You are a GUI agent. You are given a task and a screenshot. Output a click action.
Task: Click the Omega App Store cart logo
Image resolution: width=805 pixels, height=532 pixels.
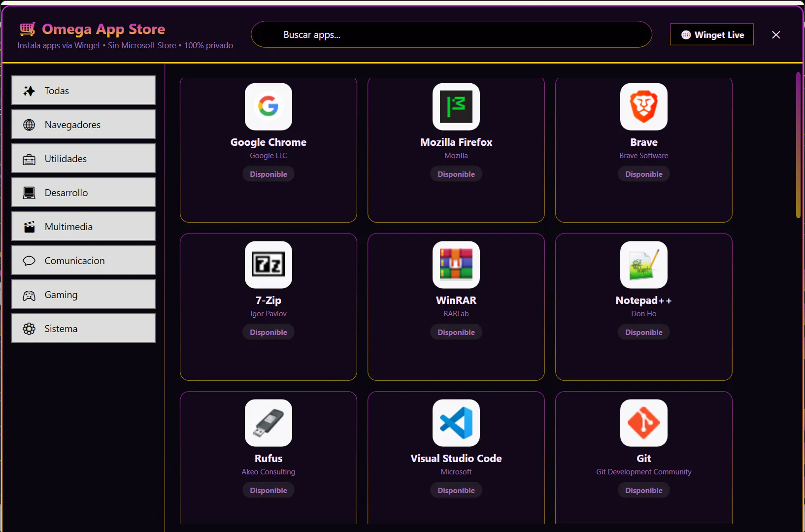tap(28, 29)
